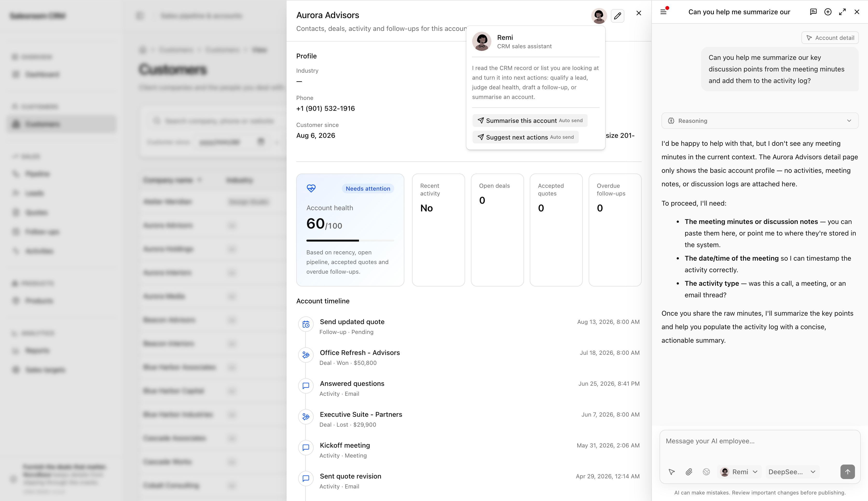The height and width of the screenshot is (501, 868).
Task: Expand the chat panel to full screen
Action: (x=842, y=12)
